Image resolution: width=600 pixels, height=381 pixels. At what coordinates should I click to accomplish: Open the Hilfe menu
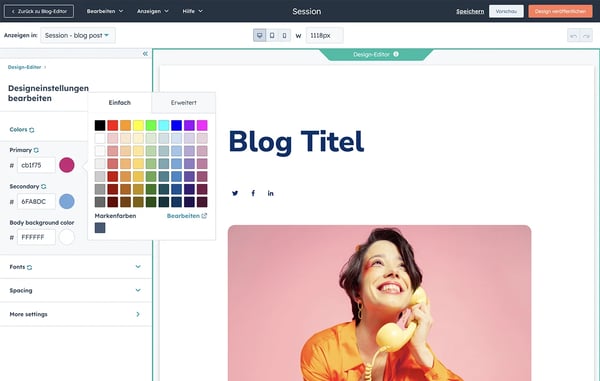(192, 11)
